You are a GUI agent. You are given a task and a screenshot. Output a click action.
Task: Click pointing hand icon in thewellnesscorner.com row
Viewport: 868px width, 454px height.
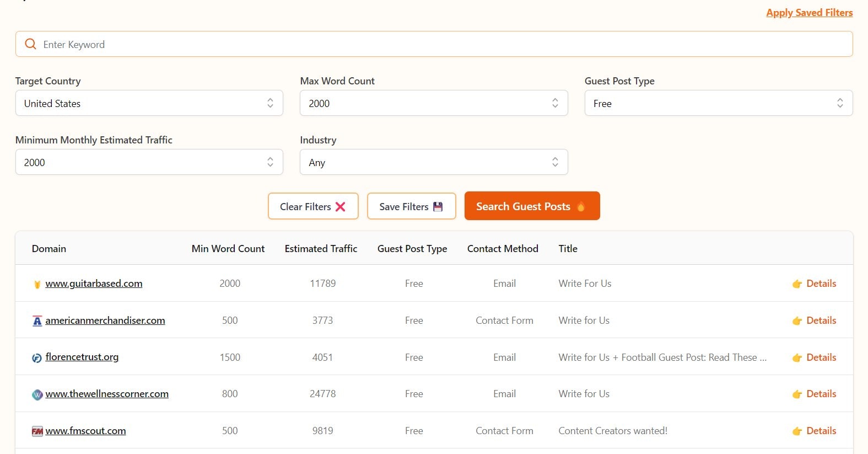797,394
